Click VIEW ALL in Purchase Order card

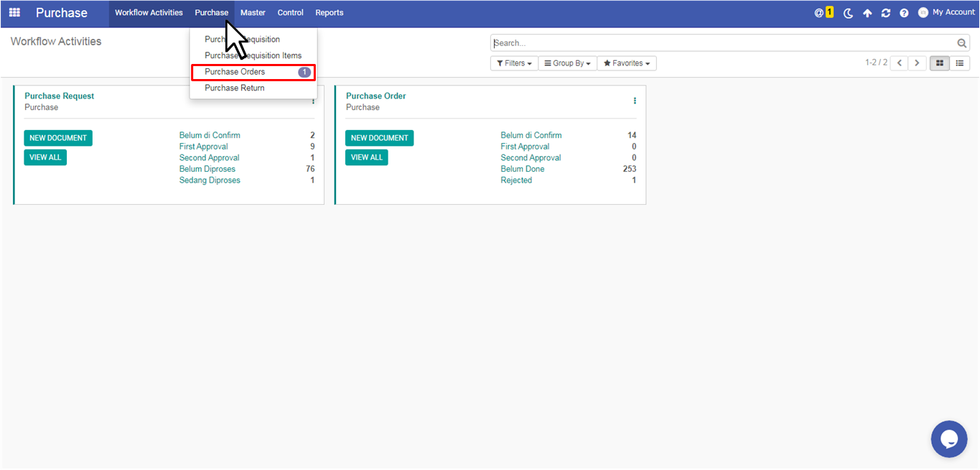(366, 157)
